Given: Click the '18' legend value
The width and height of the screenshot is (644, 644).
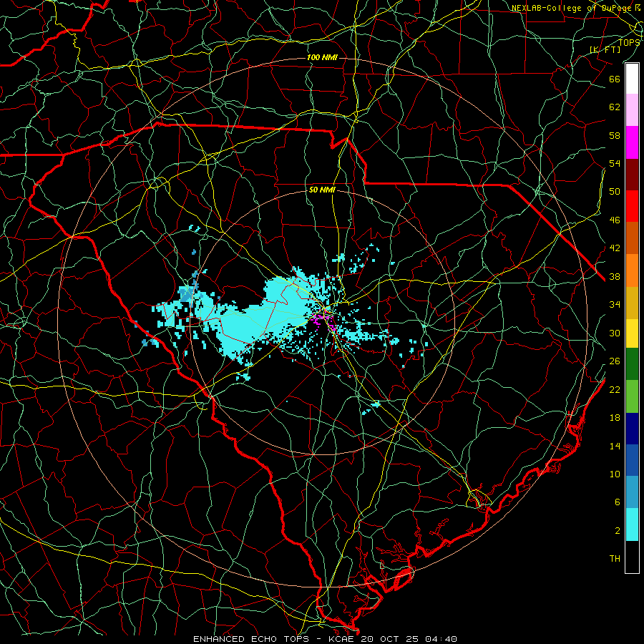Looking at the screenshot, I should coord(615,418).
